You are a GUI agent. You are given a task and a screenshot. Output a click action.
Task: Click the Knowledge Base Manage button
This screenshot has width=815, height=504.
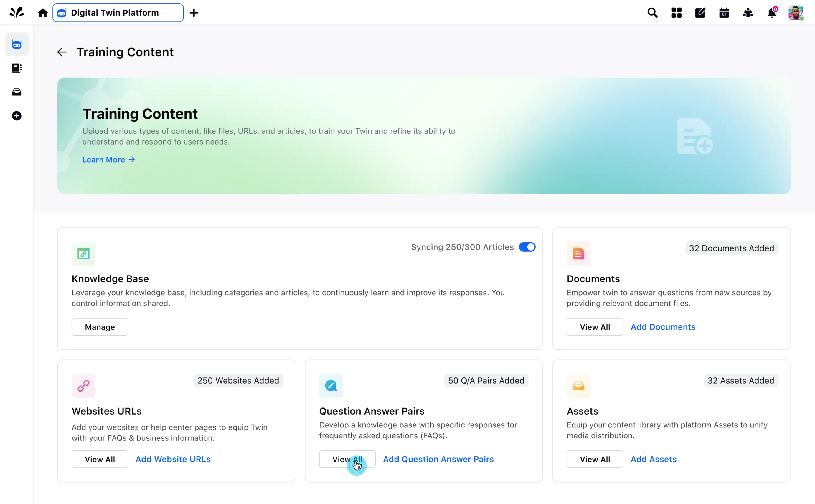point(100,327)
